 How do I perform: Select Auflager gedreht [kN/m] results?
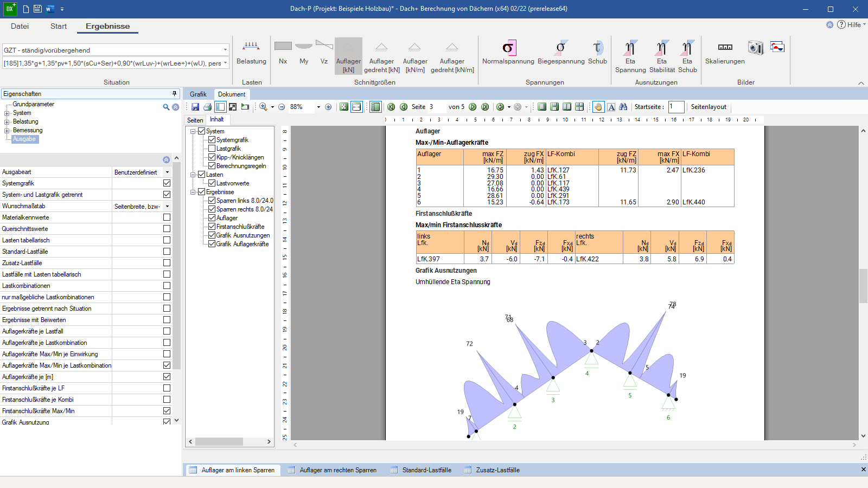click(x=452, y=56)
